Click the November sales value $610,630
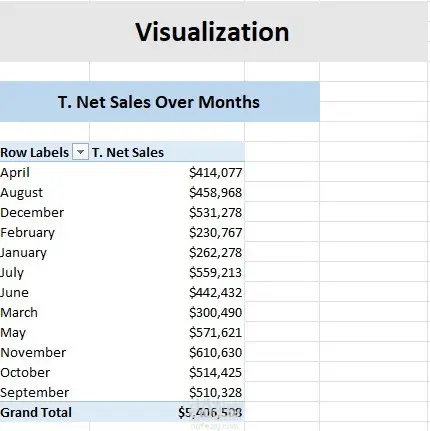The height and width of the screenshot is (431, 430). coord(215,353)
